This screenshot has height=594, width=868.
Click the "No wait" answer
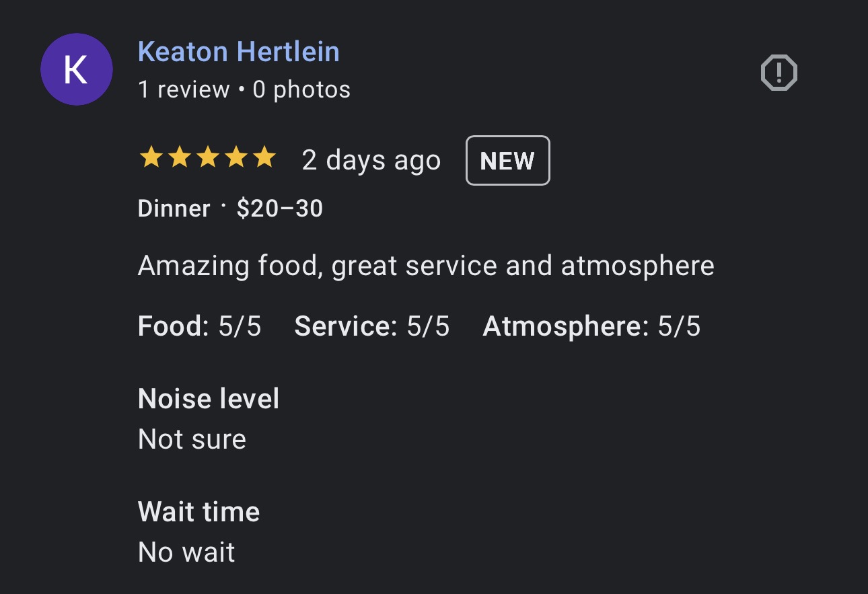186,552
